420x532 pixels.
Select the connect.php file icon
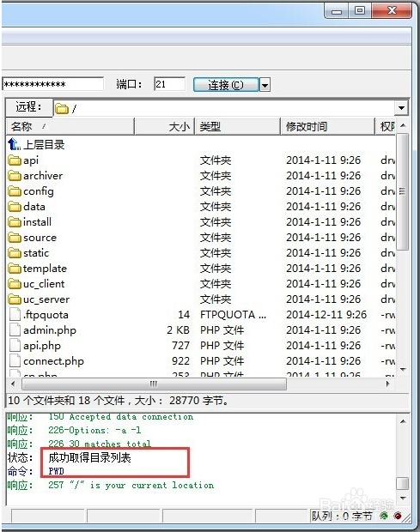coord(15,361)
